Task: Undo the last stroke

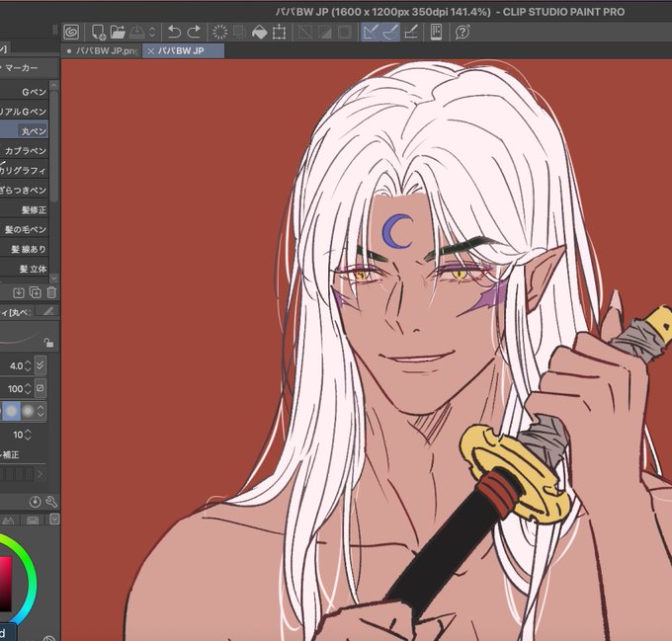Action: [174, 33]
